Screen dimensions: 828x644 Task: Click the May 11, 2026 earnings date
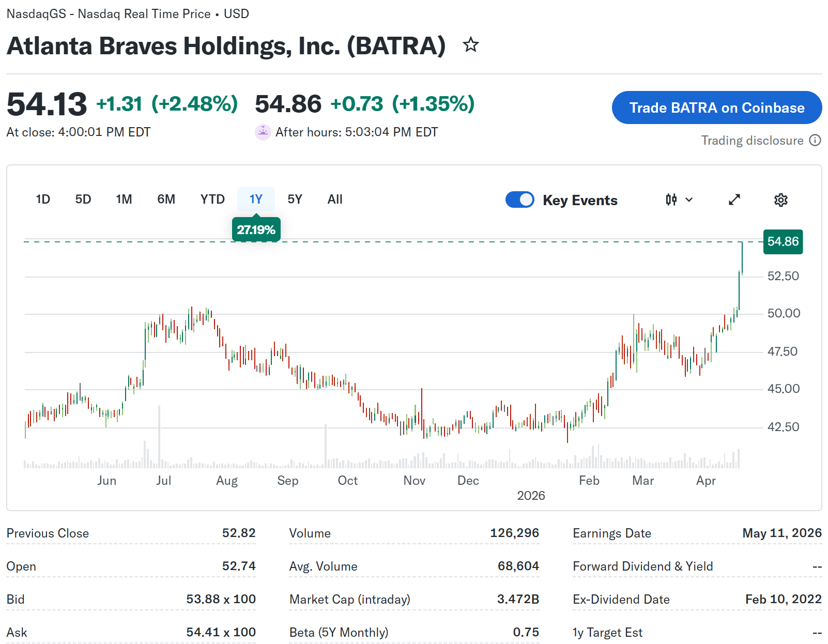point(782,533)
